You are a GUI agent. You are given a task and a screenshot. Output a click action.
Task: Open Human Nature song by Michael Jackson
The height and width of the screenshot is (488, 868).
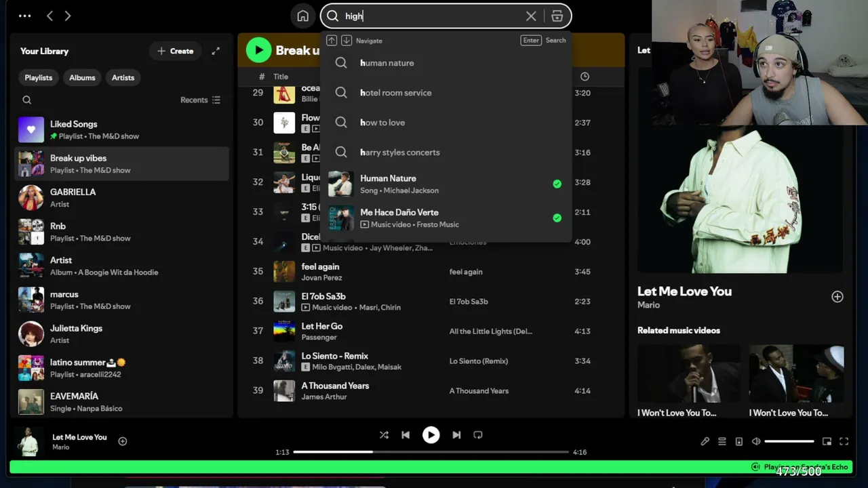(446, 184)
